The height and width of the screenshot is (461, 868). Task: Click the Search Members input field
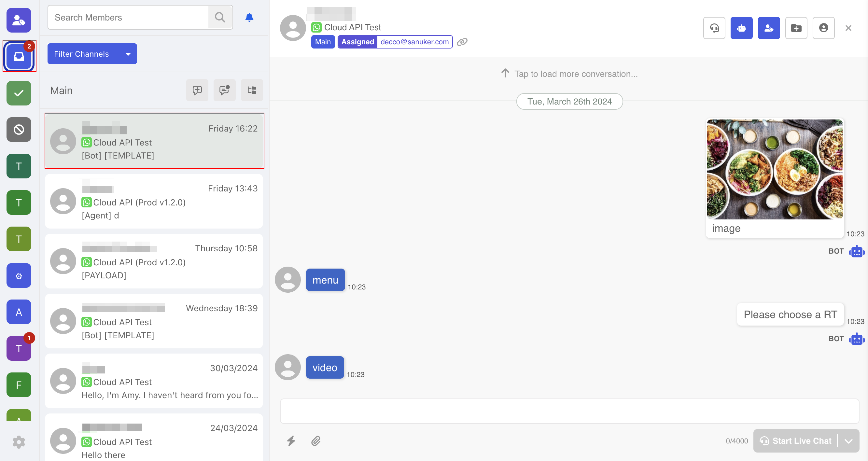(x=128, y=18)
